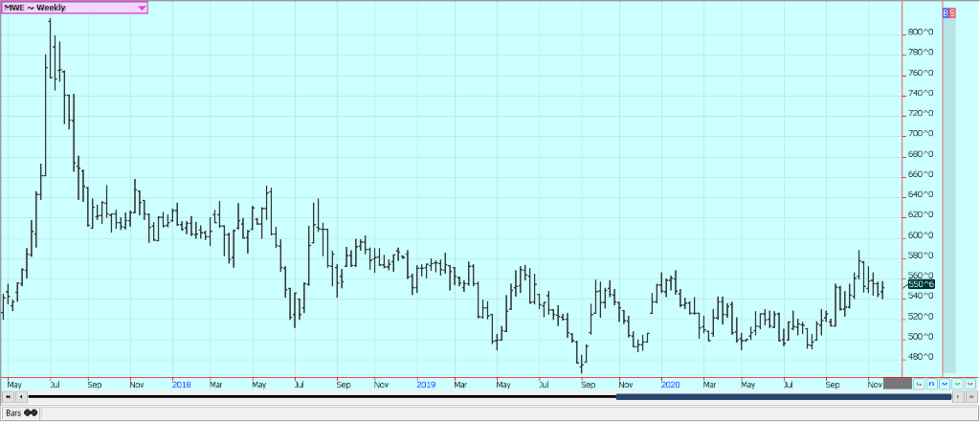Select the Bars study tab
The height and width of the screenshot is (422, 980).
21,412
